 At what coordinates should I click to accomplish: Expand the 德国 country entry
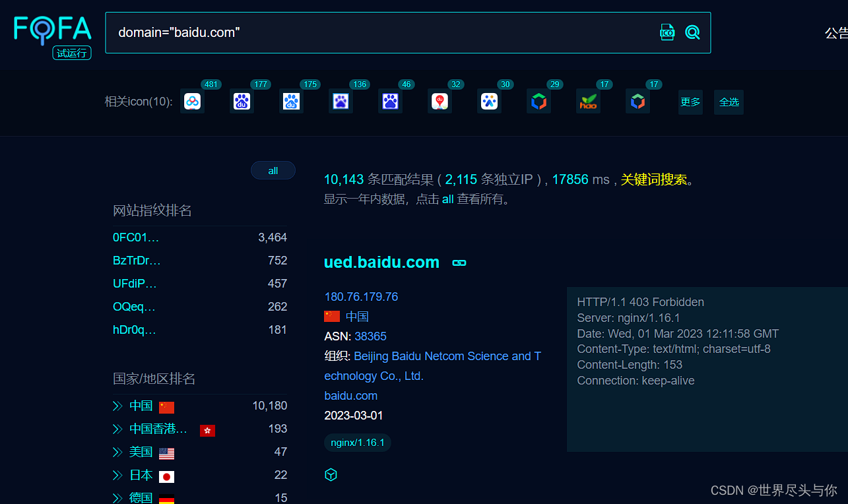coord(117,497)
